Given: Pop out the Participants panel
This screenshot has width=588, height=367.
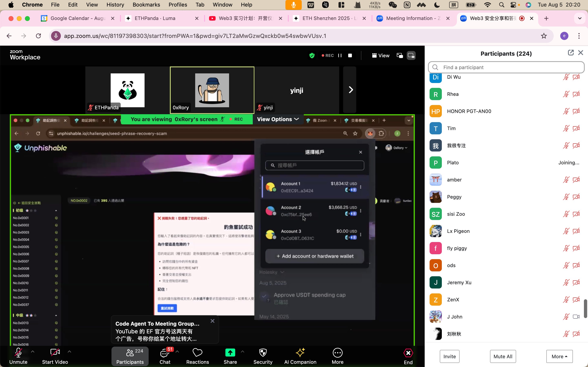Looking at the screenshot, I should (570, 53).
